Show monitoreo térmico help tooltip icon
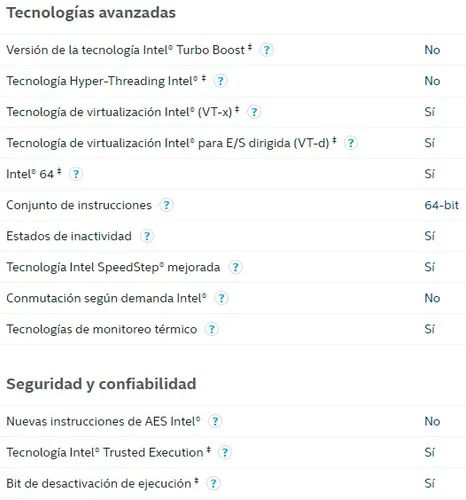 [x=212, y=329]
